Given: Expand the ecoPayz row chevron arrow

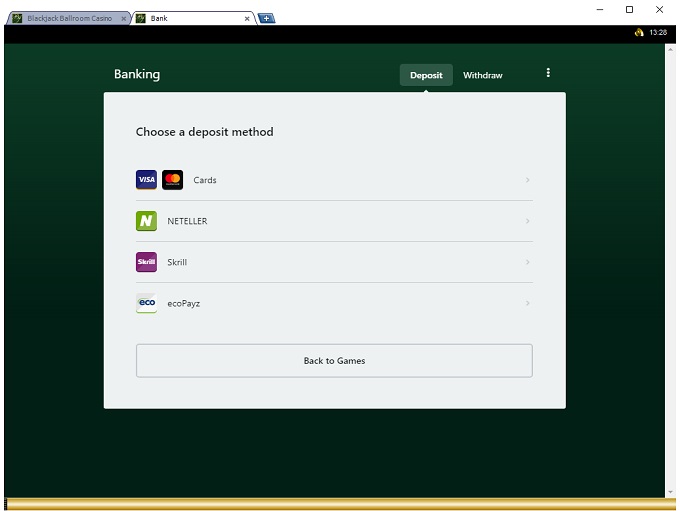Looking at the screenshot, I should [527, 303].
